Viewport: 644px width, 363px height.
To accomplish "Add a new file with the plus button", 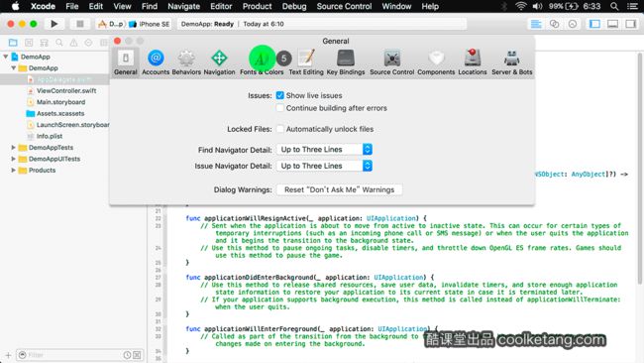I will pyautogui.click(x=8, y=355).
